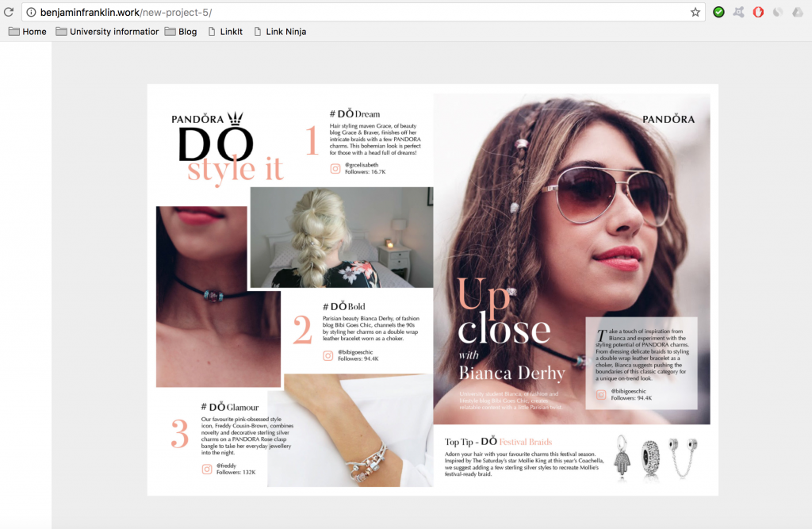Open the green checkmark extension
The image size is (812, 529).
click(718, 12)
